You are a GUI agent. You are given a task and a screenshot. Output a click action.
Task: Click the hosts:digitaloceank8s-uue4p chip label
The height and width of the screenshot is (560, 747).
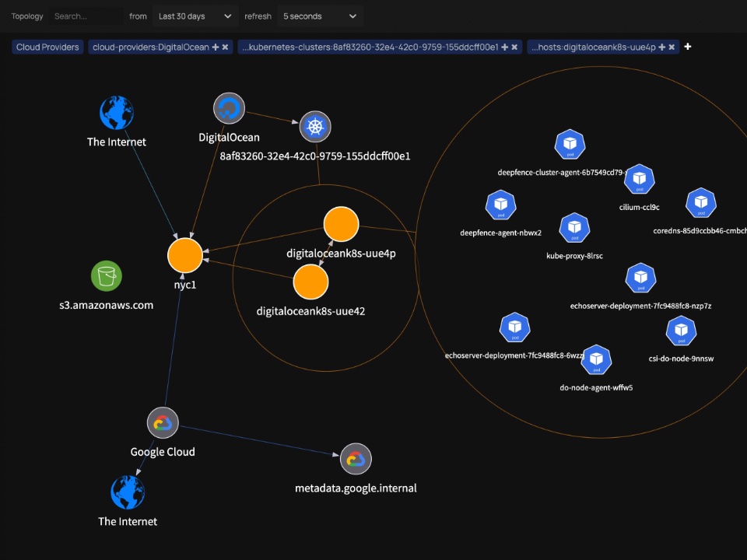594,47
